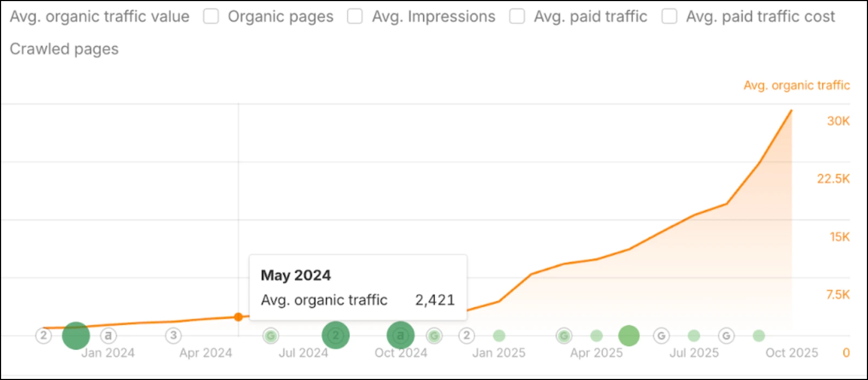The height and width of the screenshot is (380, 868).
Task: Click the large green event dot near May 2025
Action: pyautogui.click(x=628, y=335)
